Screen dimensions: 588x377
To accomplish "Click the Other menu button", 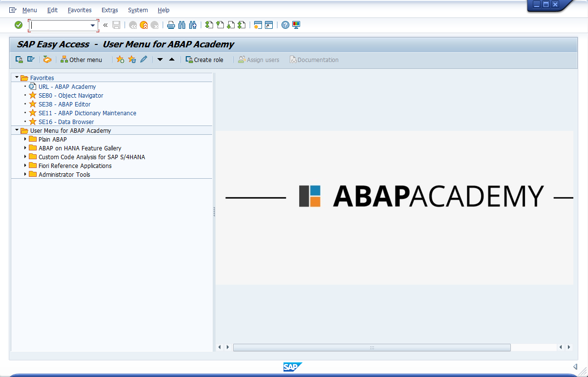I will point(81,60).
